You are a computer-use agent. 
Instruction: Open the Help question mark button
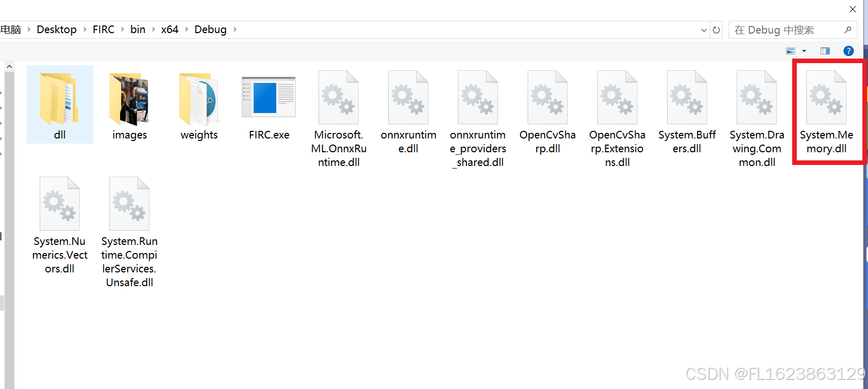click(848, 50)
